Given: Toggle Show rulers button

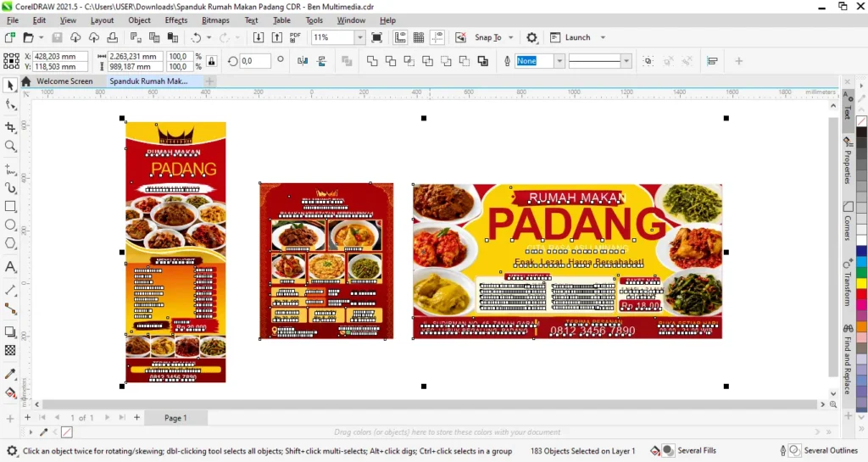Looking at the screenshot, I should [x=400, y=37].
